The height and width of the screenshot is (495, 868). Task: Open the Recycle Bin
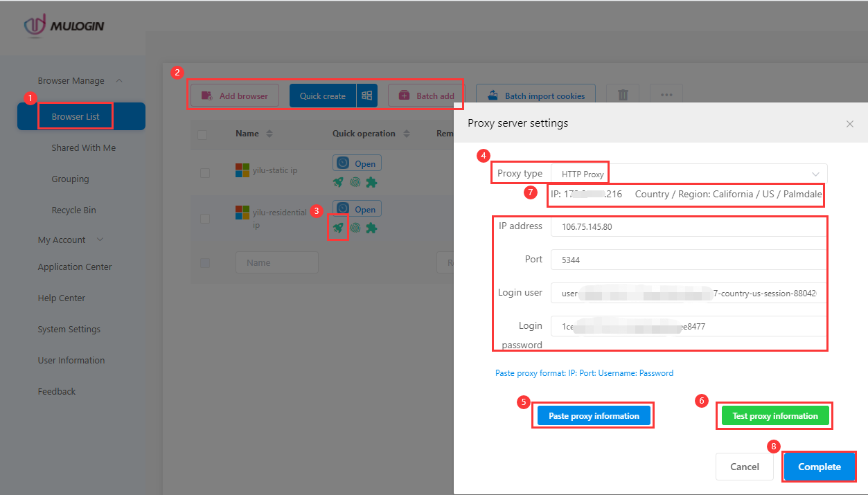[73, 210]
